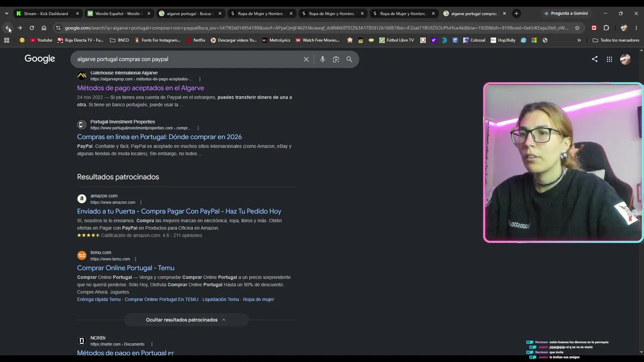Select the algarve portugal - Buscar tab
Screen dimensions: 644x362
190,14
